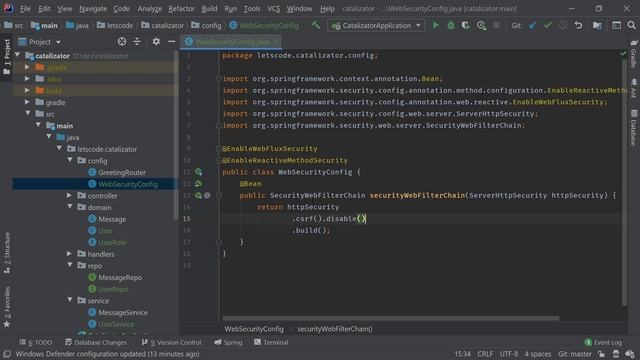Open Database tool window on right edge
The width and height of the screenshot is (640, 360).
633,128
